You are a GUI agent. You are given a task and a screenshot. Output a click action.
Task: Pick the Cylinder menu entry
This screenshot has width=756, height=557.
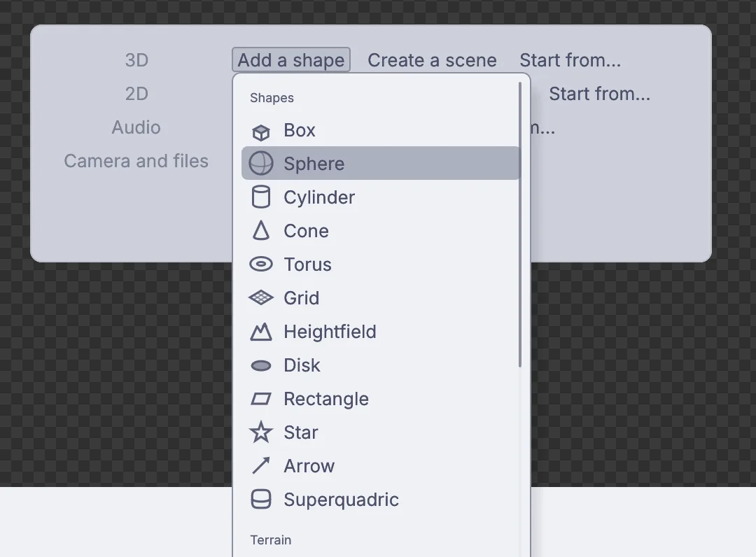[380, 197]
